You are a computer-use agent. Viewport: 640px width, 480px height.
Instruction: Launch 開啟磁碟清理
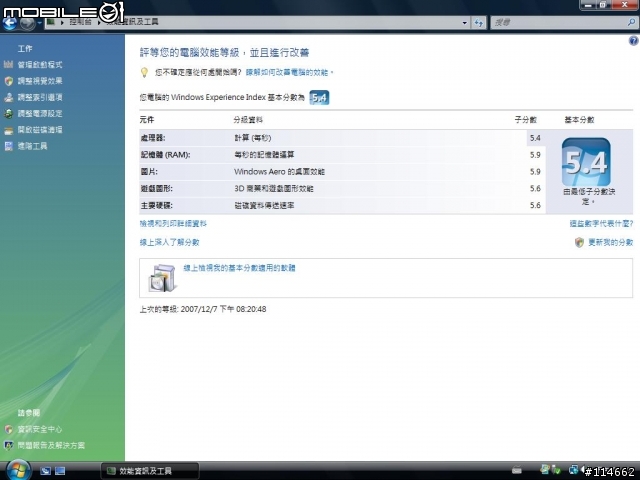tap(40, 130)
